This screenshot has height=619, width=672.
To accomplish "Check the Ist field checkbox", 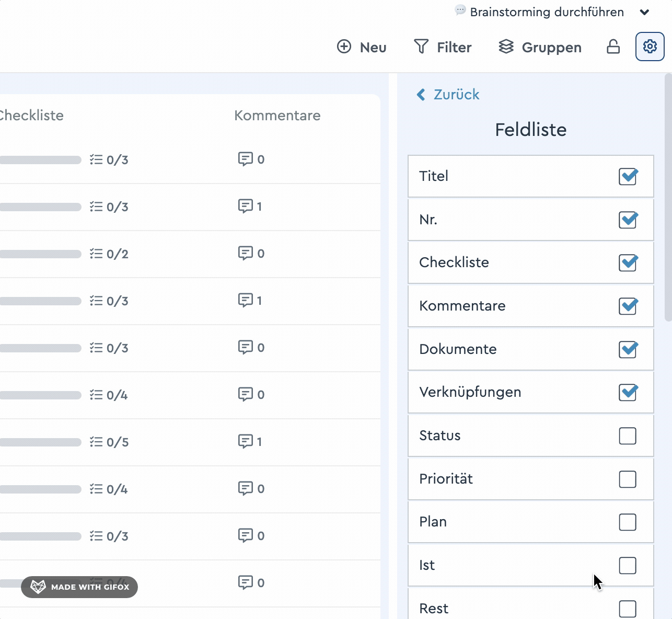I will (x=628, y=565).
